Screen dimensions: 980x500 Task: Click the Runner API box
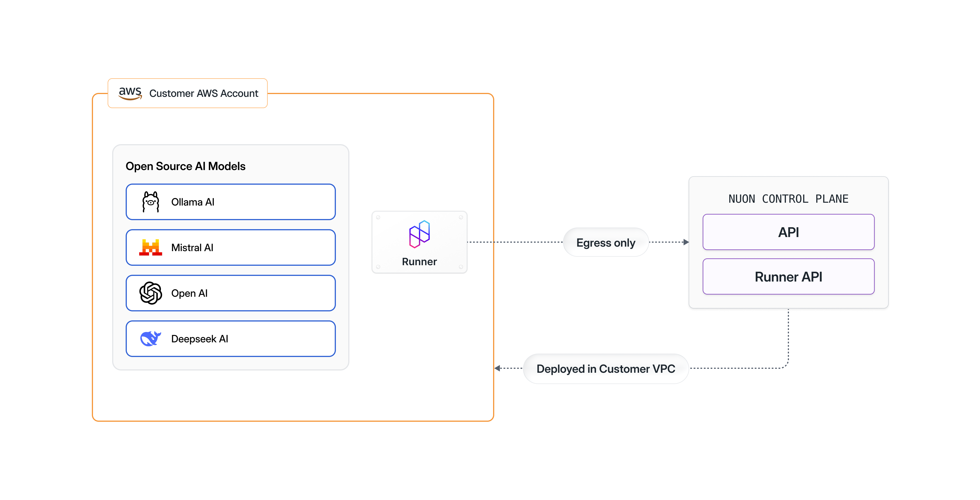788,276
